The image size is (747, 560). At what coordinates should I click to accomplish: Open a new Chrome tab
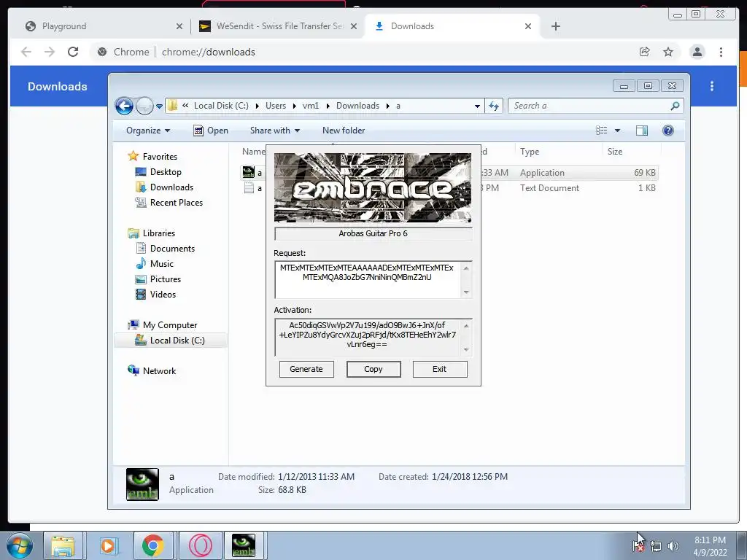tap(555, 26)
